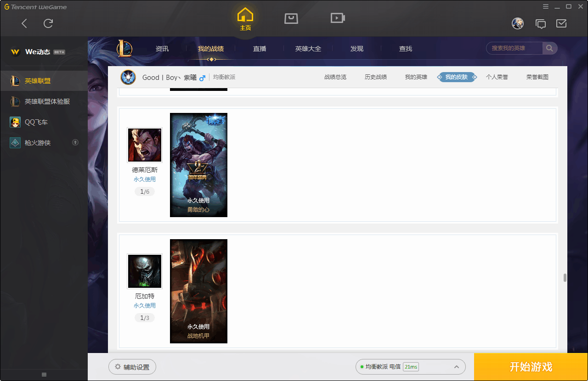Select 英雄联盟 in the sidebar
The width and height of the screenshot is (588, 381).
pos(44,81)
